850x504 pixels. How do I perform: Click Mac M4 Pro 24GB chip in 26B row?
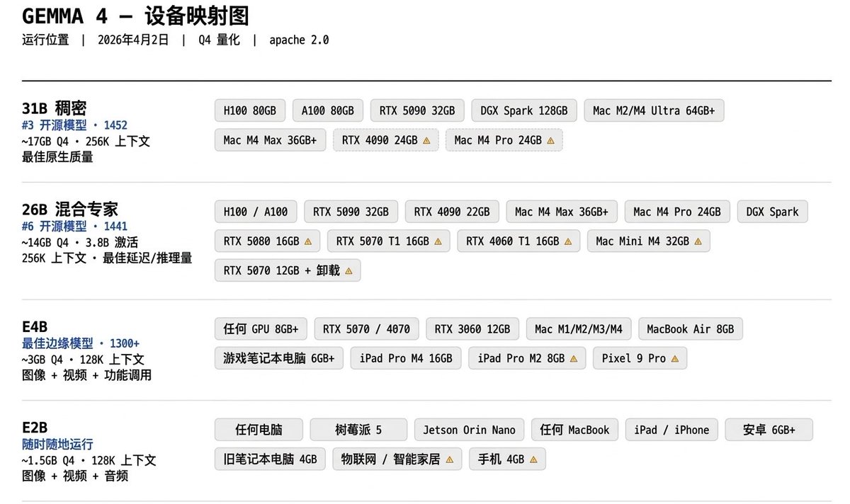(x=677, y=212)
